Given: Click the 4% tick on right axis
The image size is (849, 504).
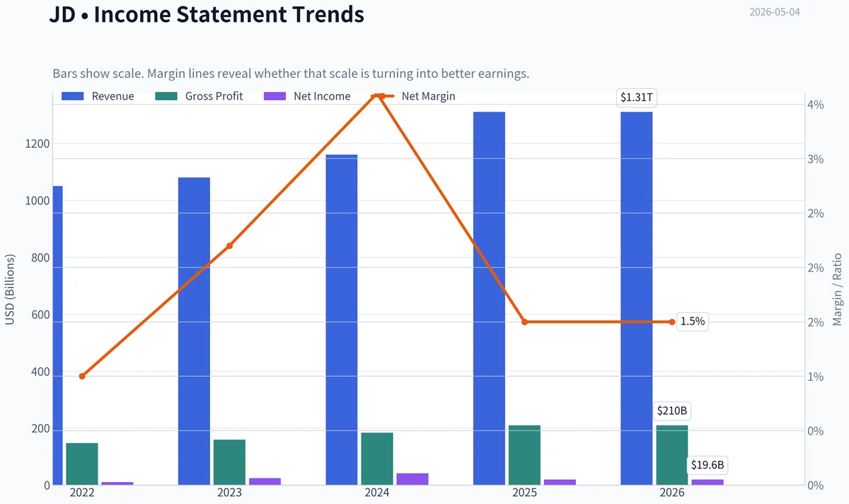Looking at the screenshot, I should pyautogui.click(x=816, y=105).
